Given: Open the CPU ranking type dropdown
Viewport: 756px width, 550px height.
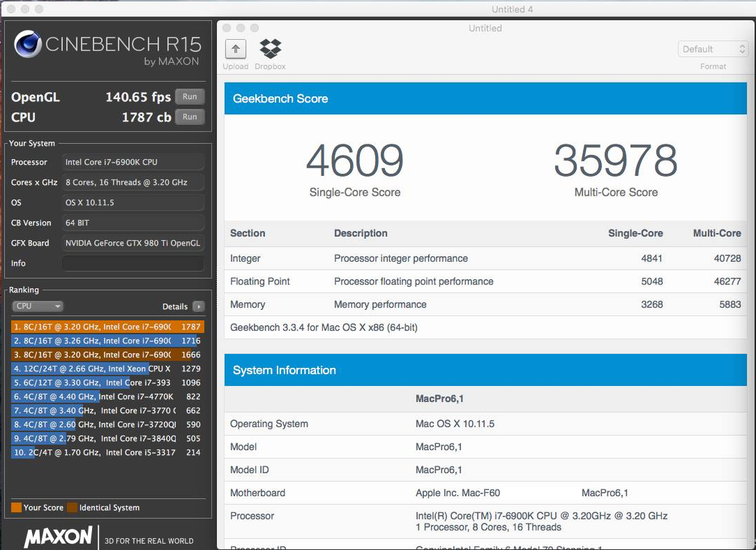Looking at the screenshot, I should [x=38, y=306].
